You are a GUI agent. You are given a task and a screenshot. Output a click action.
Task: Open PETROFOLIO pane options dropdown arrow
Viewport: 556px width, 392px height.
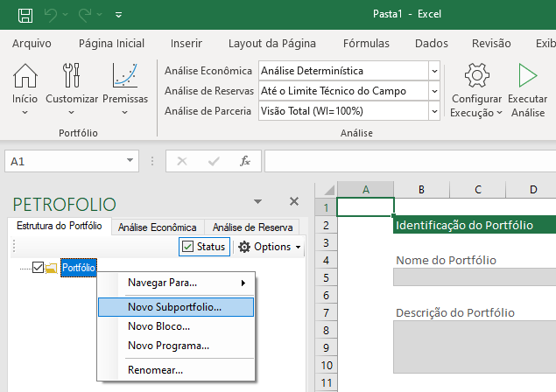(x=257, y=201)
